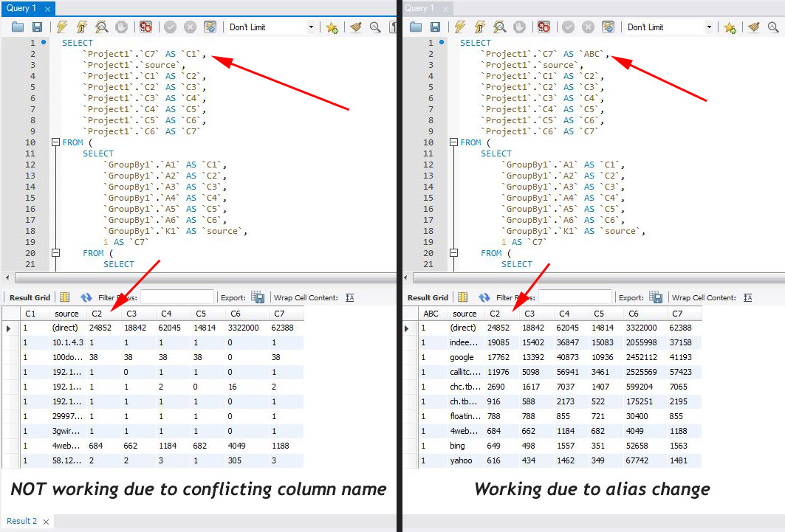Click the ABC column header in right grid
This screenshot has width=785, height=532.
(x=431, y=314)
